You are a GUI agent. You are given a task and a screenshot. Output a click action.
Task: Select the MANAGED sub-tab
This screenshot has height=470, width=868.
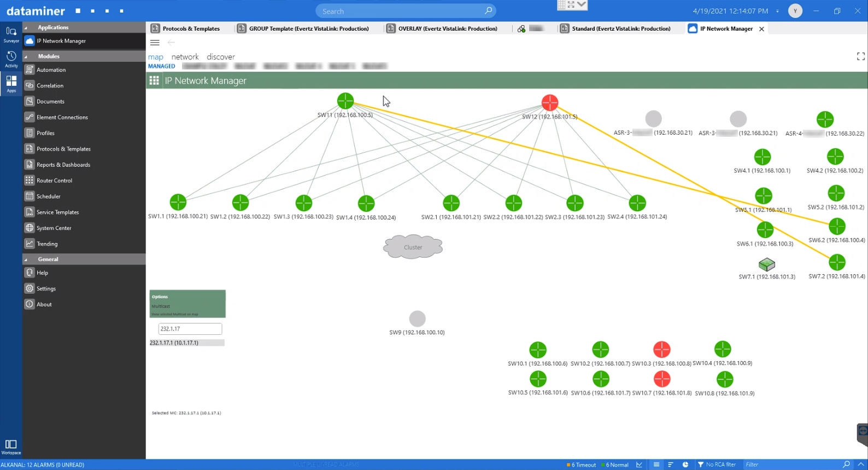162,66
